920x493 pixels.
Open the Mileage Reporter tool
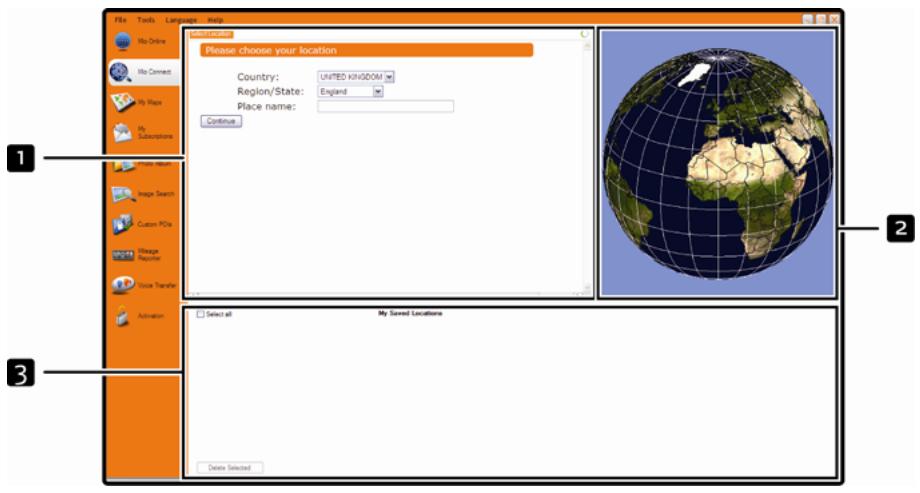pyautogui.click(x=137, y=255)
